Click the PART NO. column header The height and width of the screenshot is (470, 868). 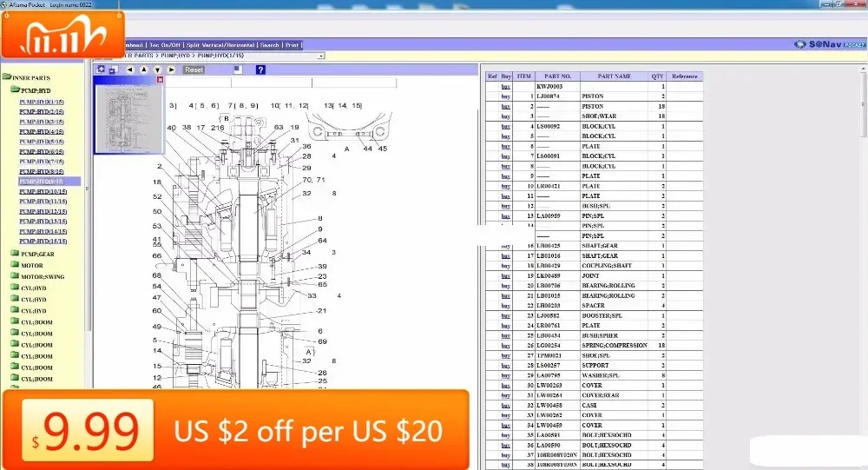[557, 76]
